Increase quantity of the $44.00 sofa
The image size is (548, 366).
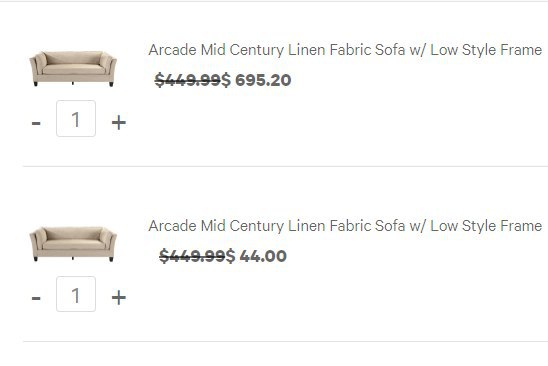pos(118,297)
